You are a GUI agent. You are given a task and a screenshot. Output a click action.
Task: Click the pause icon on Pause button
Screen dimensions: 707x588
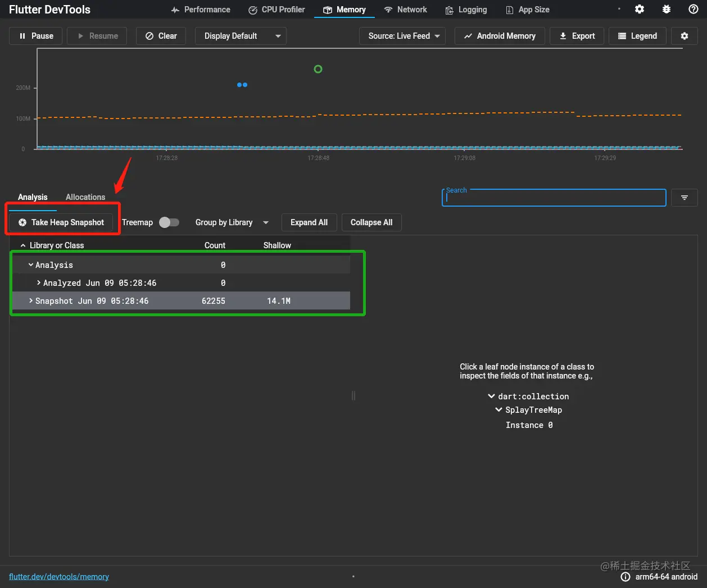click(x=22, y=36)
